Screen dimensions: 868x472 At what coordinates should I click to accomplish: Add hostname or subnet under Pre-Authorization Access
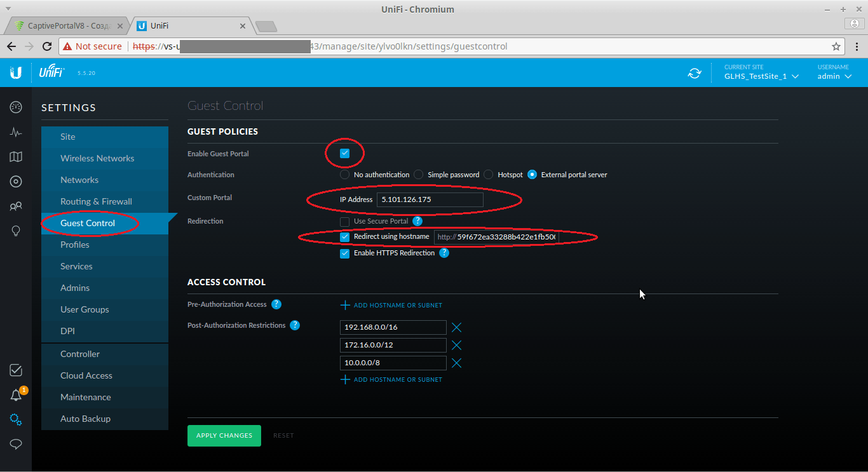tap(391, 306)
